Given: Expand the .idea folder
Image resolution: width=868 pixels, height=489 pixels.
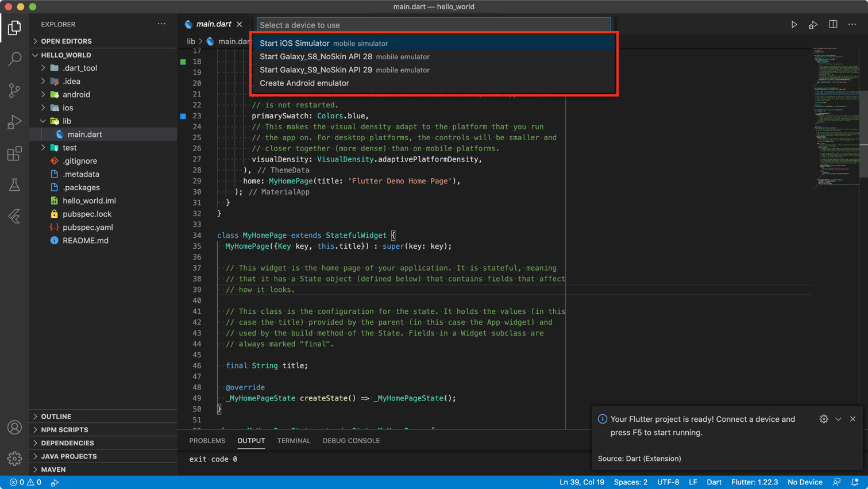Looking at the screenshot, I should click(x=103, y=81).
